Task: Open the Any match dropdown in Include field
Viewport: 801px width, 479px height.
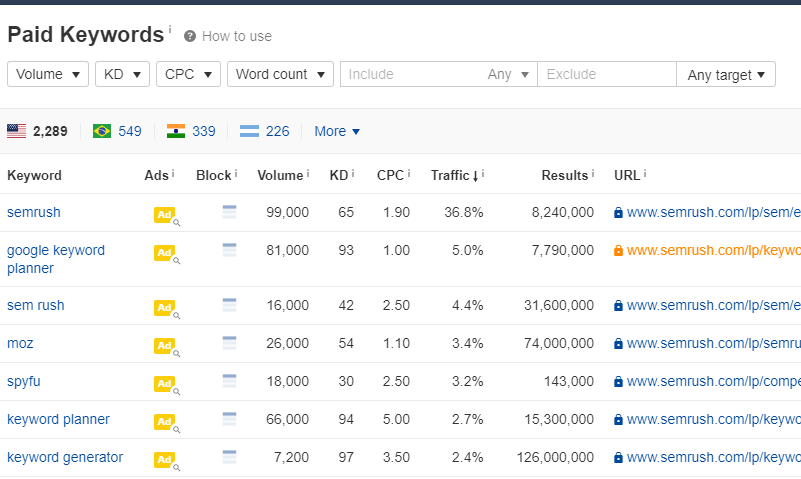Action: click(x=508, y=75)
